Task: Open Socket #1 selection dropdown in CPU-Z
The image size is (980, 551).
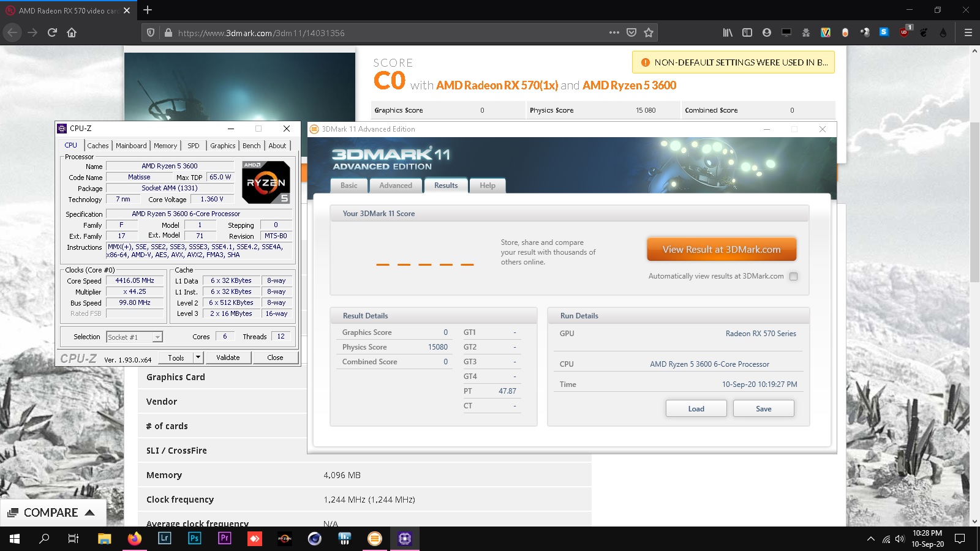Action: (x=134, y=337)
